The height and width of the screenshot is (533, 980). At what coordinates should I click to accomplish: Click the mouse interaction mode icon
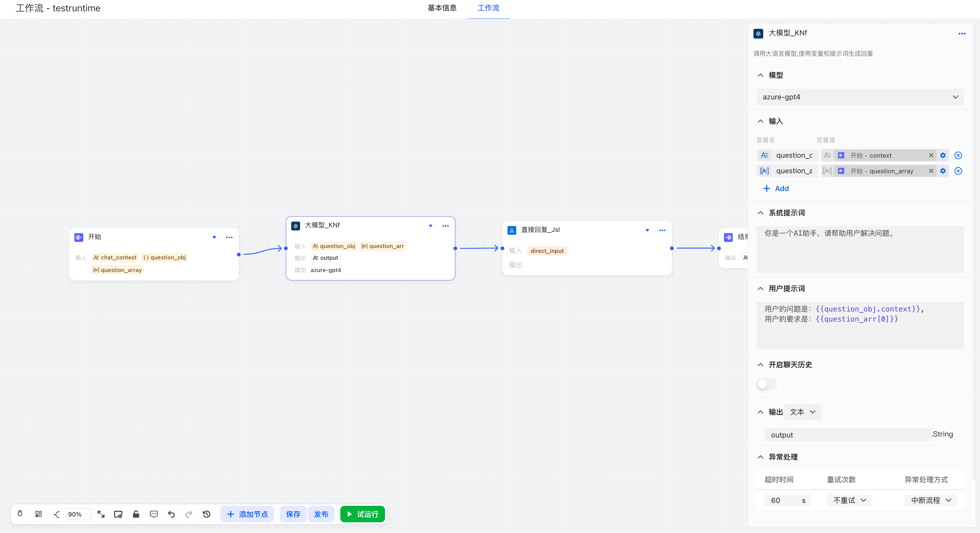[20, 514]
